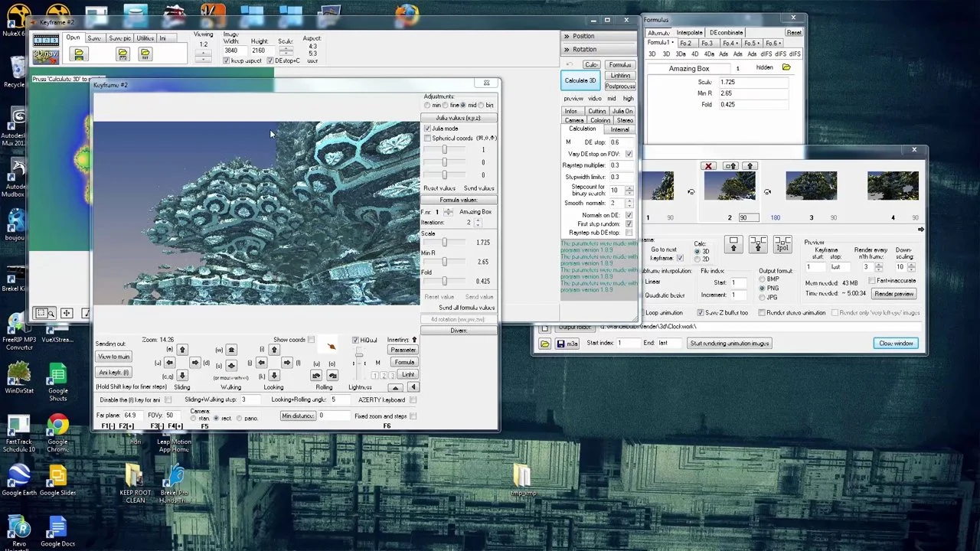Delete keyframe 2 with the red X

pos(708,166)
